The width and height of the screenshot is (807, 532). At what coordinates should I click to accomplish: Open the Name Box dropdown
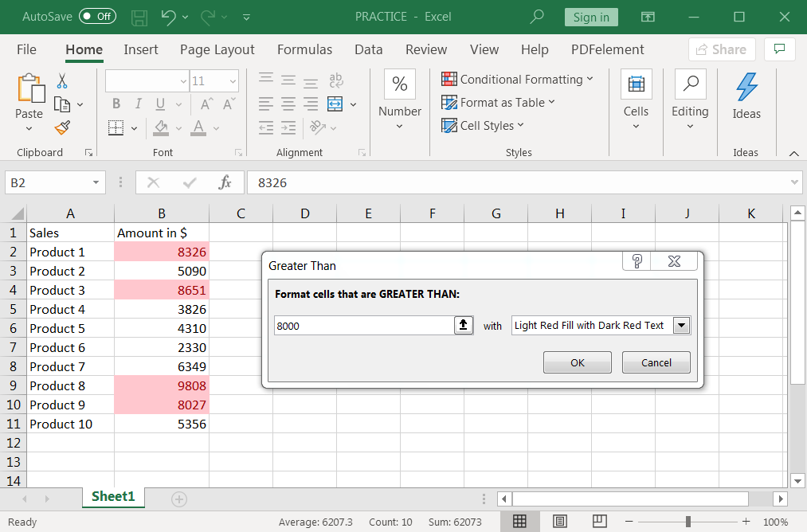coord(96,182)
